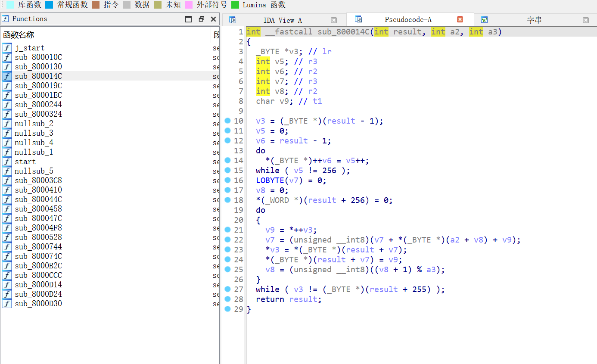The height and width of the screenshot is (364, 597).
Task: Click the function icon beside sub_8000410
Action: point(7,190)
